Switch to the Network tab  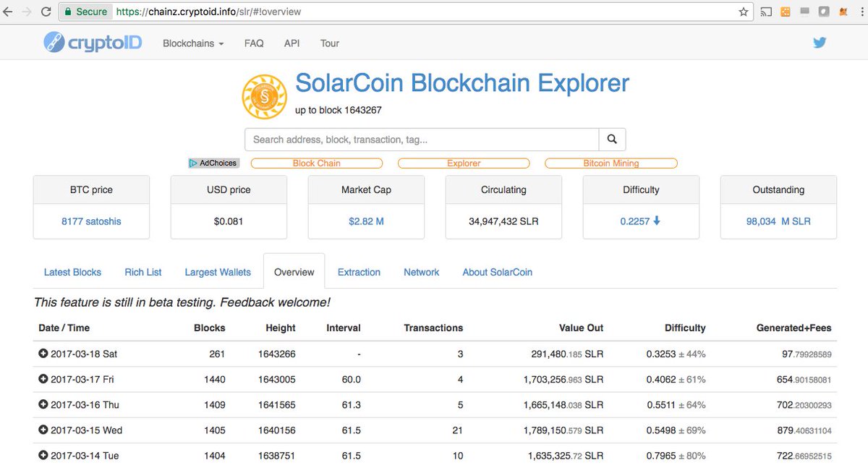(422, 272)
